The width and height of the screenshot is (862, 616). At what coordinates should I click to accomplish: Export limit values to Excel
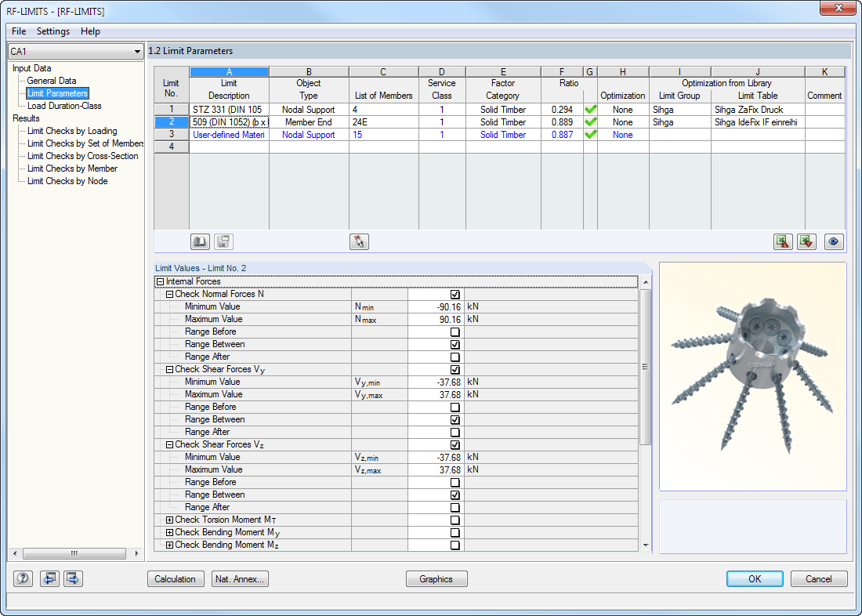click(x=806, y=241)
